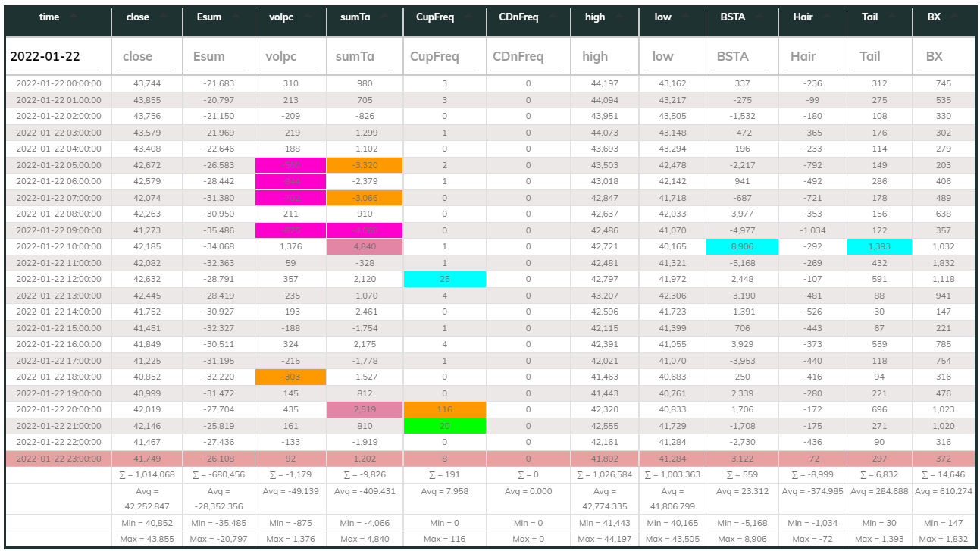Click the green CupFreq cell 20
980x551 pixels.
444,426
